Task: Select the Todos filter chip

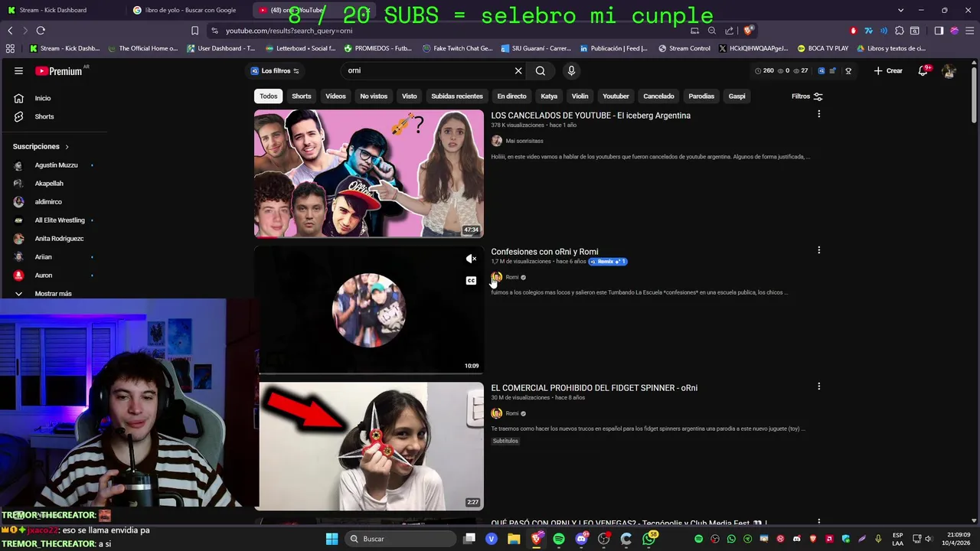Action: click(268, 96)
